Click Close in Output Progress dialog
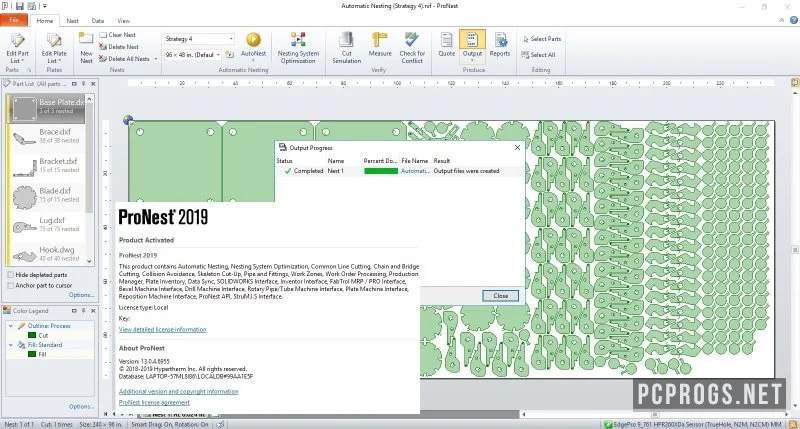The image size is (800, 429). (501, 296)
